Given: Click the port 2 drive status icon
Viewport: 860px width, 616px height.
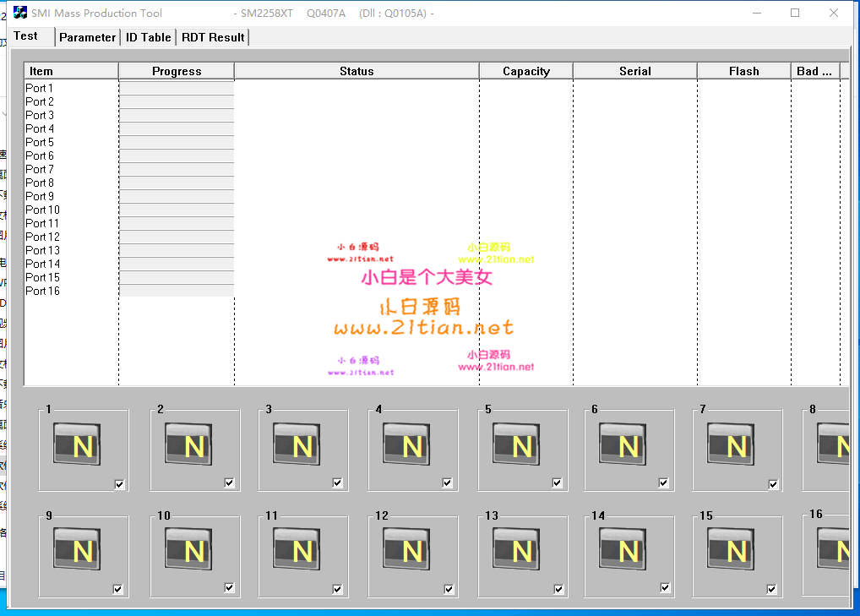Looking at the screenshot, I should (188, 444).
